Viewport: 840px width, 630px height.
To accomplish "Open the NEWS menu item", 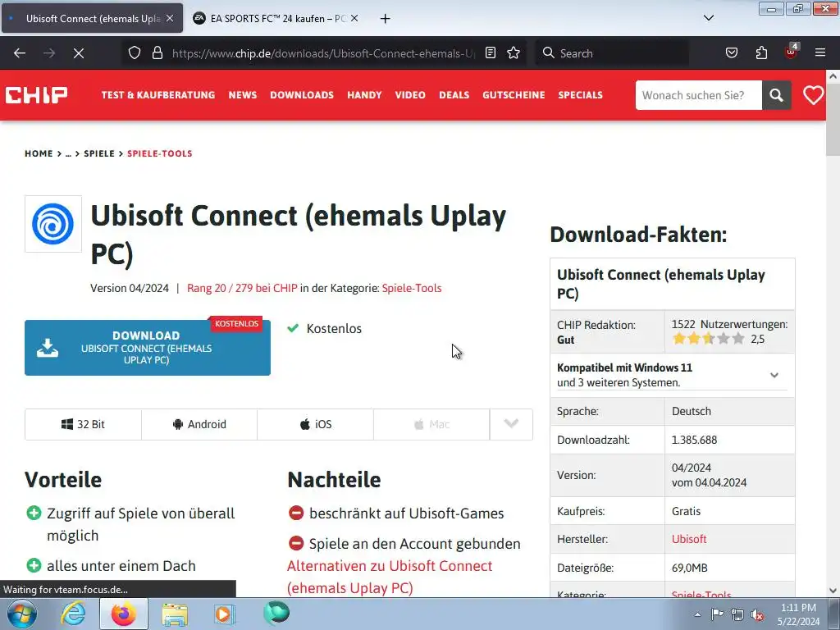I will click(x=243, y=95).
